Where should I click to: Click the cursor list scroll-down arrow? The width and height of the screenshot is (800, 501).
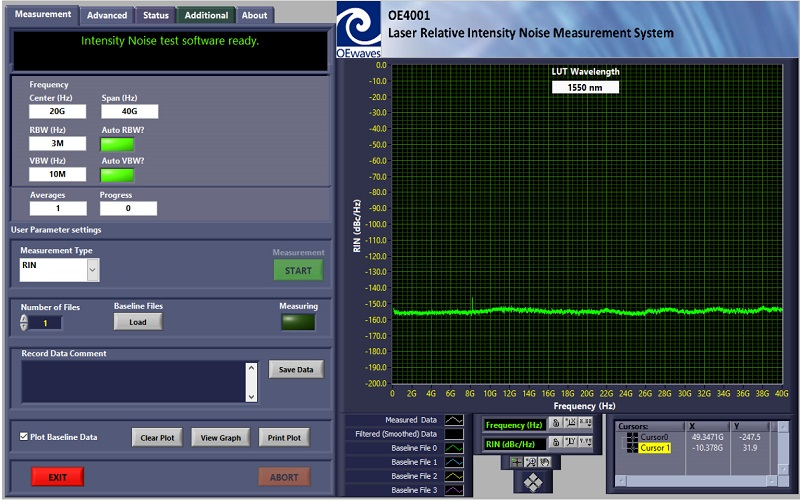tap(783, 469)
